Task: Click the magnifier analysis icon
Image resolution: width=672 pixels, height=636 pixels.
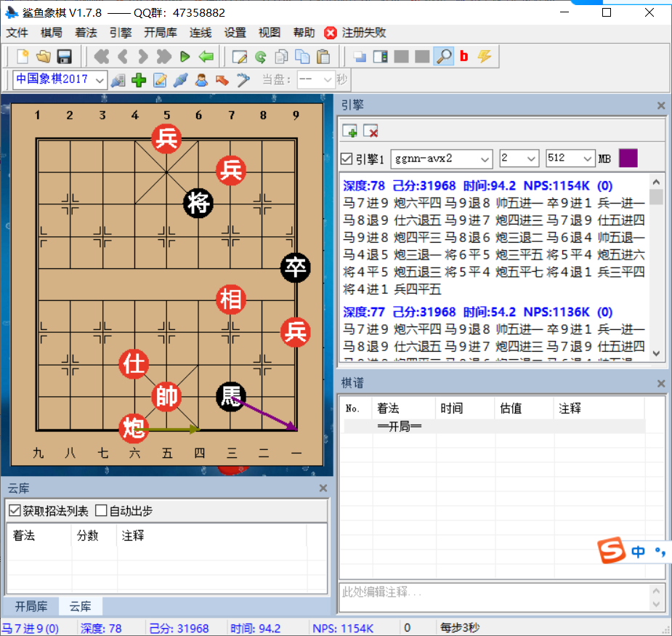Action: point(443,56)
